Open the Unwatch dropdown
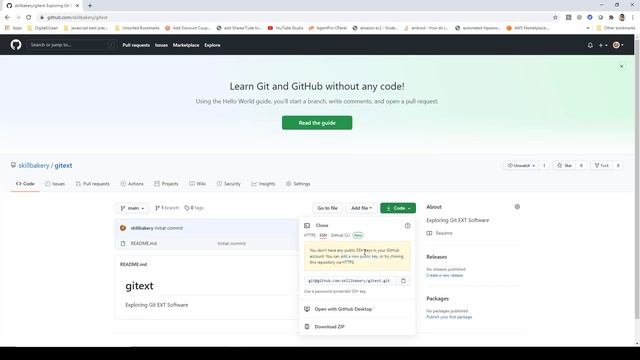The height and width of the screenshot is (360, 640). [521, 165]
